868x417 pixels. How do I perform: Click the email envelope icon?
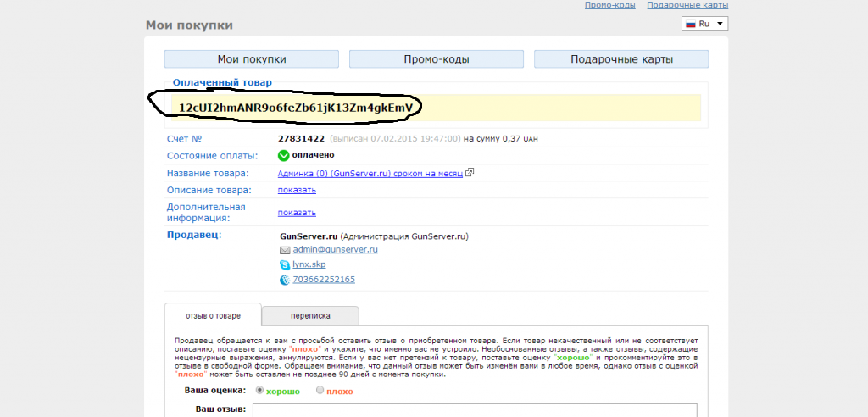[285, 250]
